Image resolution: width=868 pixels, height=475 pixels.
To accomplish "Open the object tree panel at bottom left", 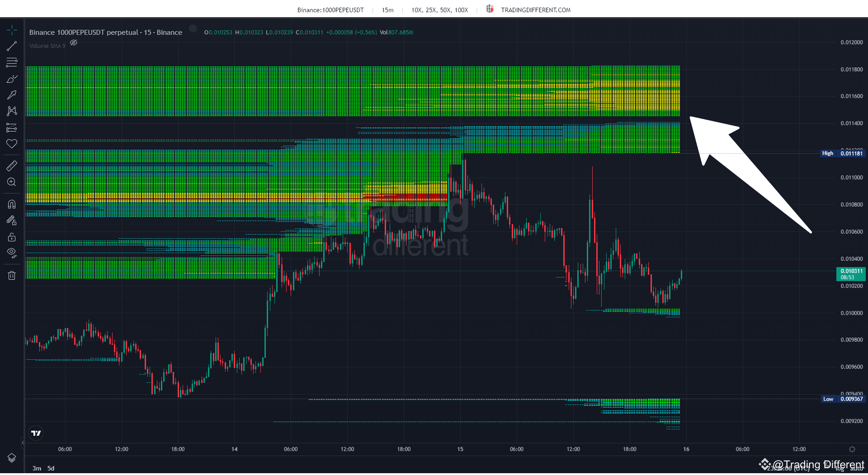I will 12,457.
